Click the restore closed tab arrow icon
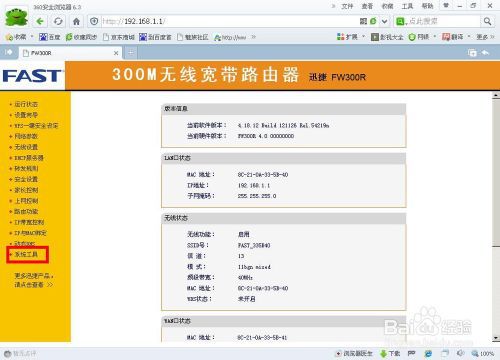This screenshot has height=360, width=500. click(x=485, y=53)
